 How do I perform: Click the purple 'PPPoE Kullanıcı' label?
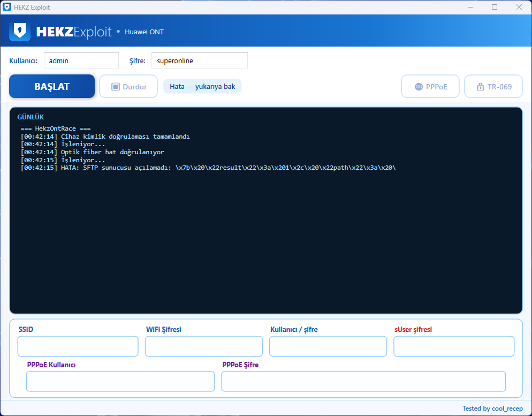pos(51,365)
